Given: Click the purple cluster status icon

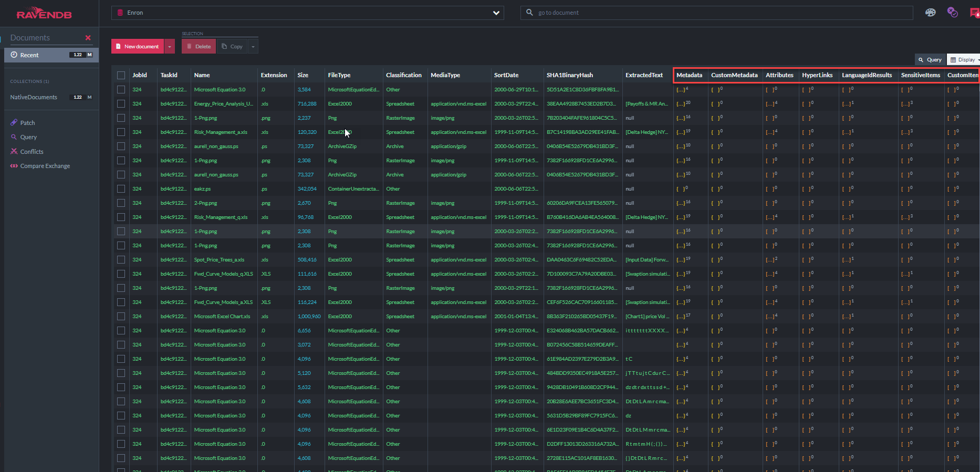Looking at the screenshot, I should [x=952, y=12].
